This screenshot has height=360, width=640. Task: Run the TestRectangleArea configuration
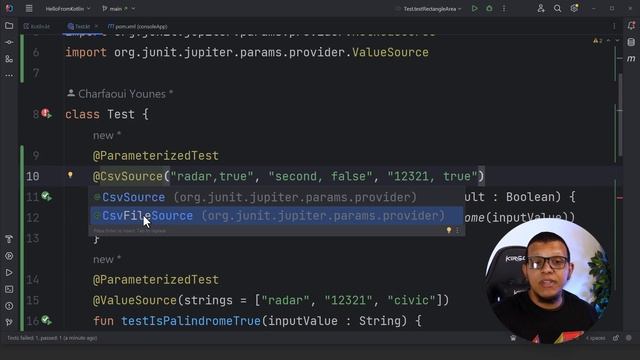474,8
